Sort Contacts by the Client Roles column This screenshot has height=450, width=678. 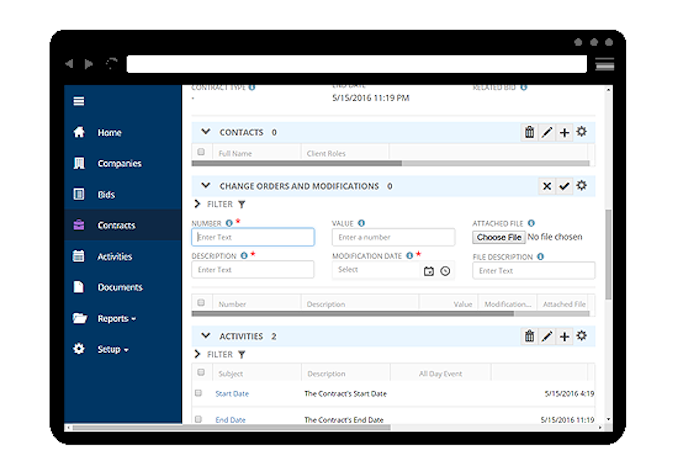[x=326, y=153]
